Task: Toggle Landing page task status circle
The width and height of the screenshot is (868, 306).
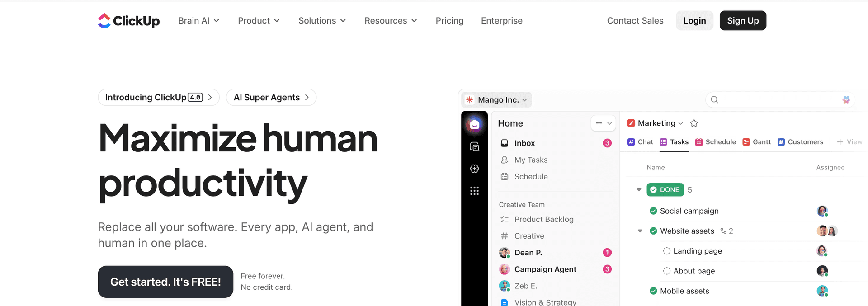Action: click(666, 251)
